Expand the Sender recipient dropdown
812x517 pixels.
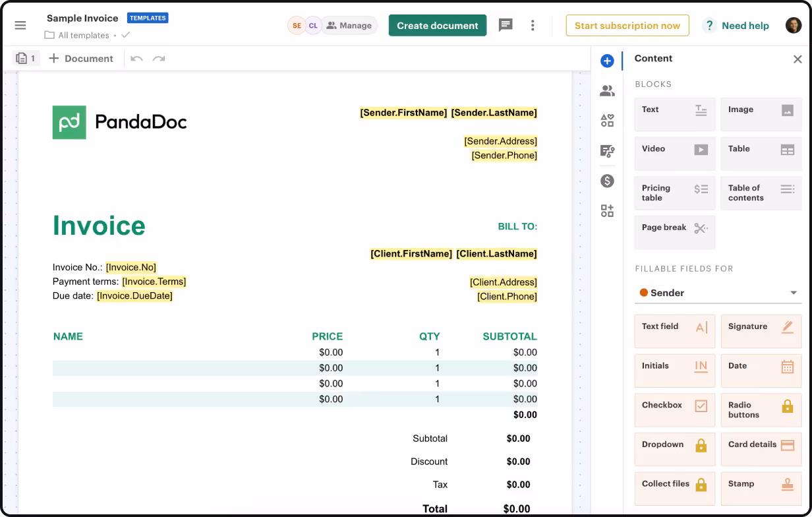tap(718, 293)
